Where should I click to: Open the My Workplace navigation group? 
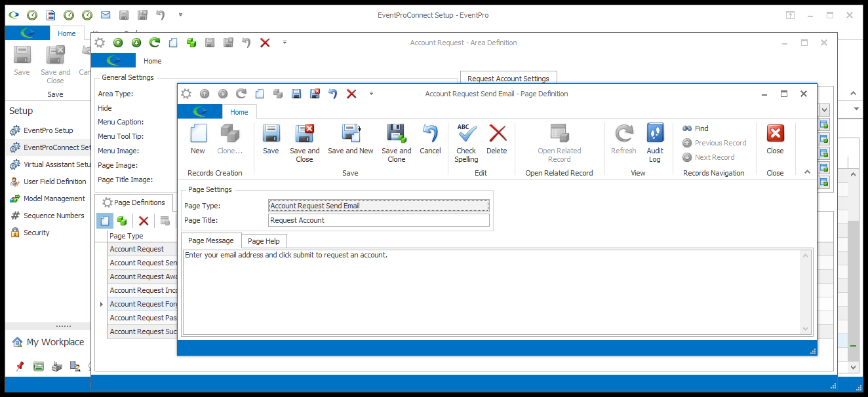tap(48, 342)
